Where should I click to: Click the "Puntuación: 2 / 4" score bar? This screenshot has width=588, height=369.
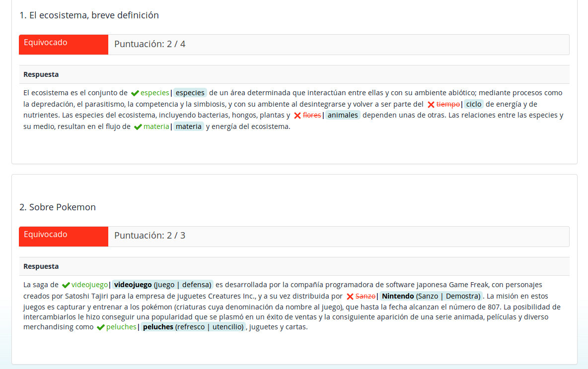pyautogui.click(x=149, y=44)
